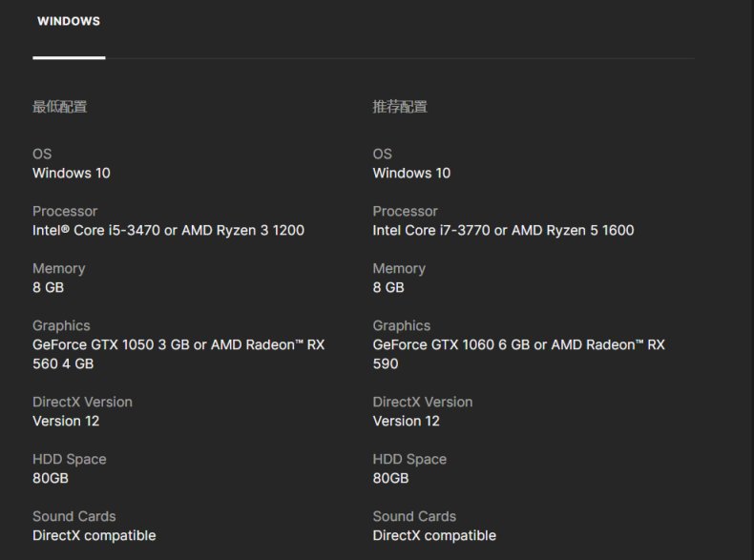Viewport: 754px width, 560px height.
Task: Click DirectX compatible under 最低配置
Action: [x=94, y=535]
